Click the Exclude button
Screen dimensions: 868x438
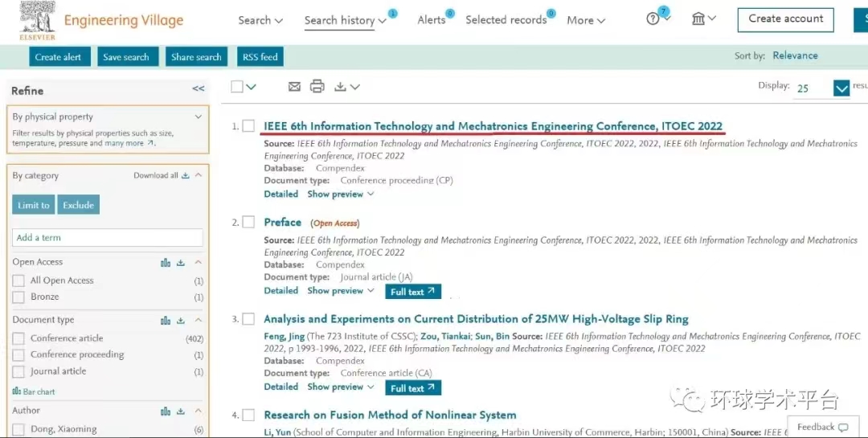(x=78, y=205)
